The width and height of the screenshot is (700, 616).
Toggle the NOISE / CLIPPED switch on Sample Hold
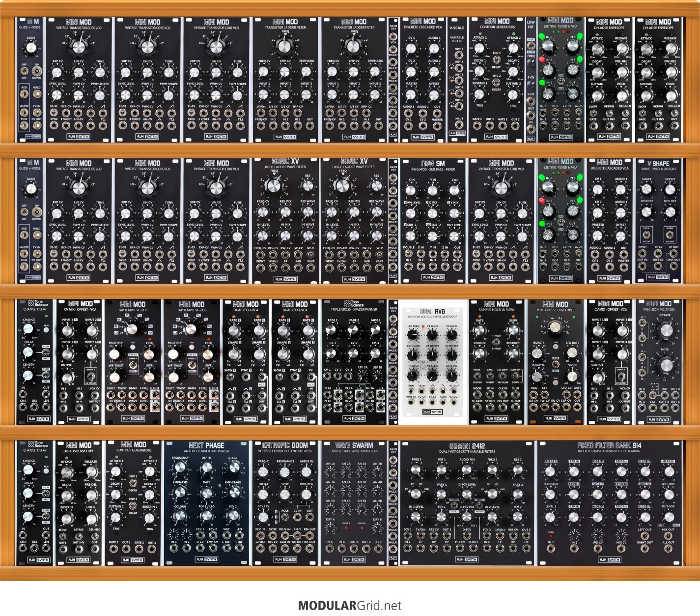477,375
